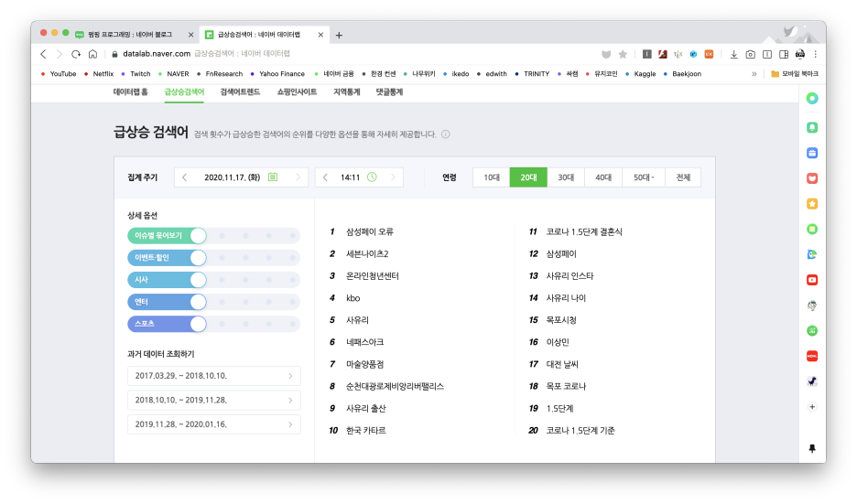857x504 pixels.
Task: Open rank 11 keyword 코로나 1.5단계 결혼식
Action: point(584,231)
